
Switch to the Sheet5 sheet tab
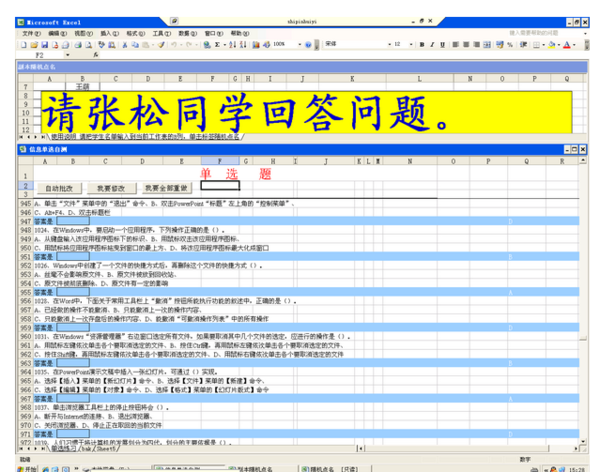(x=105, y=449)
